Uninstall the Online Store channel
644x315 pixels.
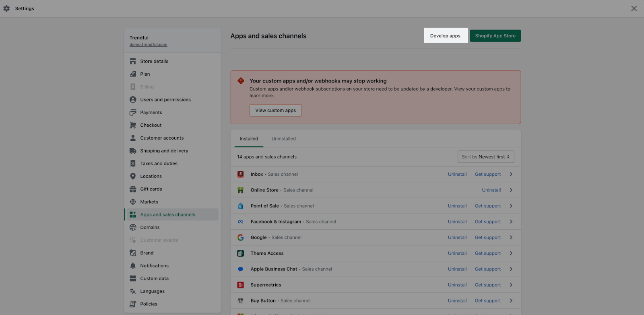pos(491,190)
